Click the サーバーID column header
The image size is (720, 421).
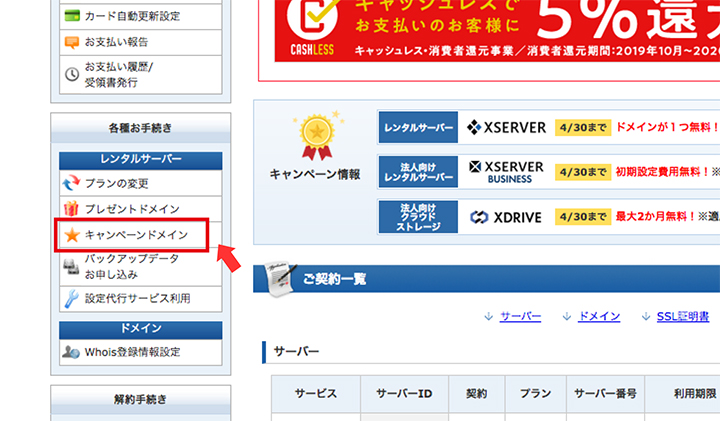pyautogui.click(x=404, y=394)
